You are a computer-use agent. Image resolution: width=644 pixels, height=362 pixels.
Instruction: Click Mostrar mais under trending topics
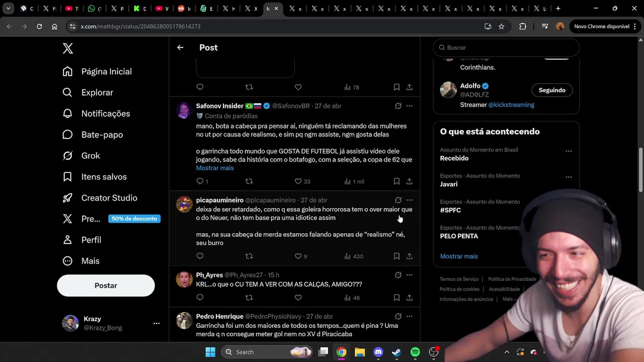459,256
